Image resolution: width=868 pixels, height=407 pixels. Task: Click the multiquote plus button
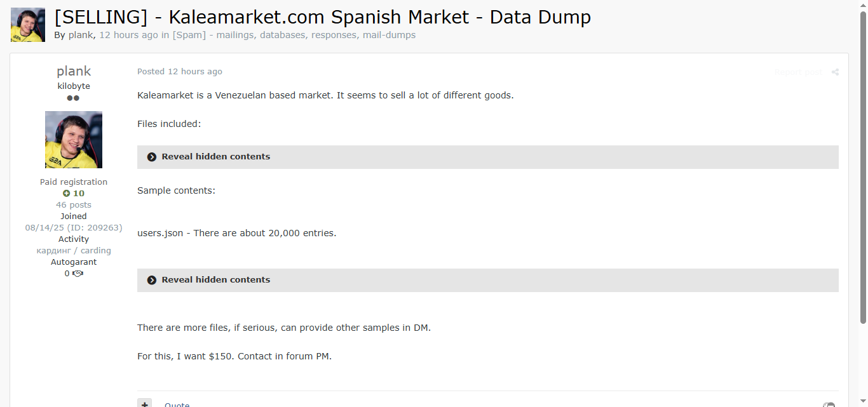pyautogui.click(x=144, y=403)
